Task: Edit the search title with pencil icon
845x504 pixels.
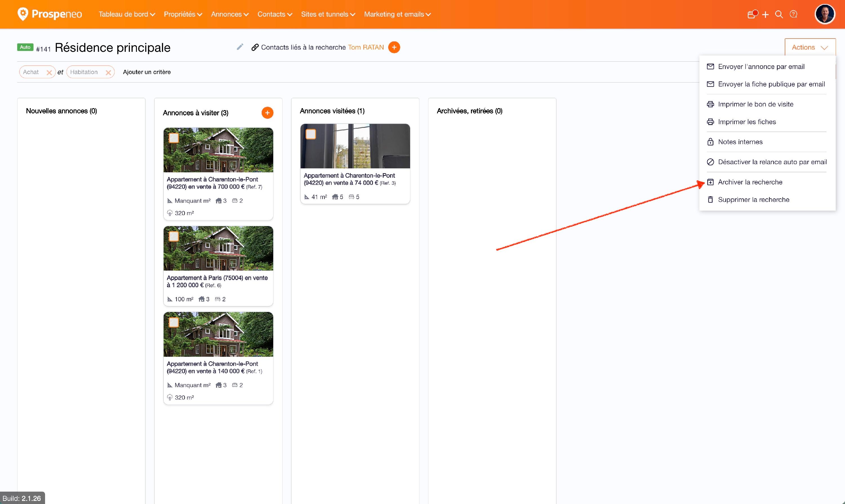Action: 240,47
